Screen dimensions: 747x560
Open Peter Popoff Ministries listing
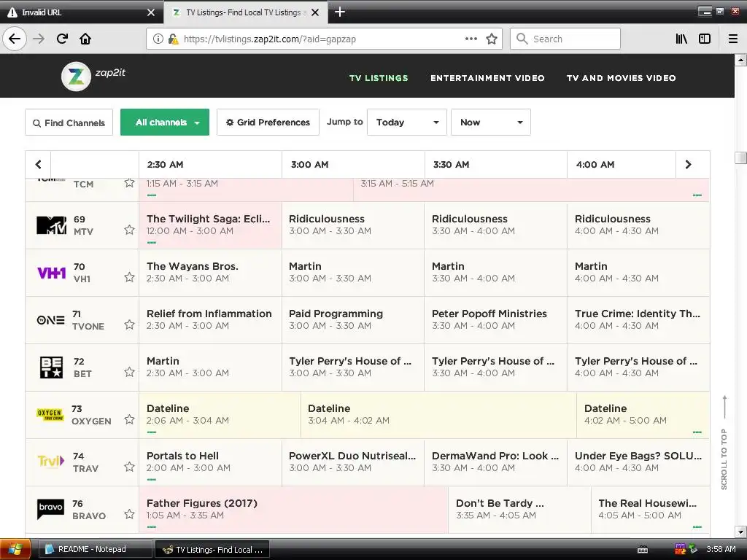point(495,320)
